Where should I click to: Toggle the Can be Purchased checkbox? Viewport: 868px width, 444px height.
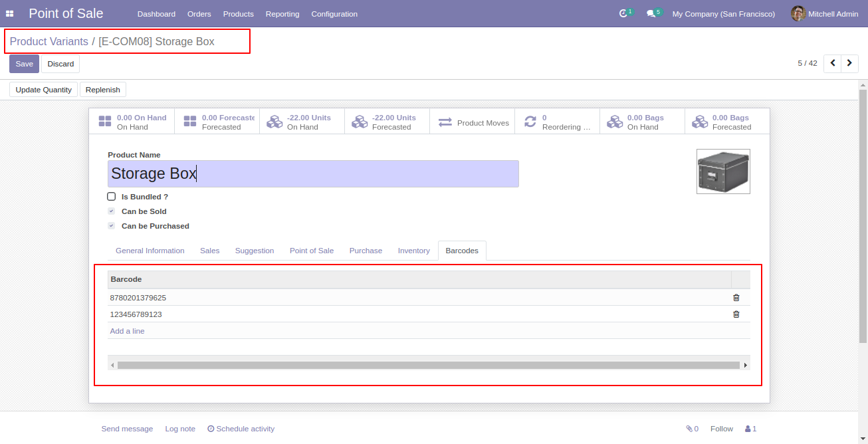click(112, 226)
